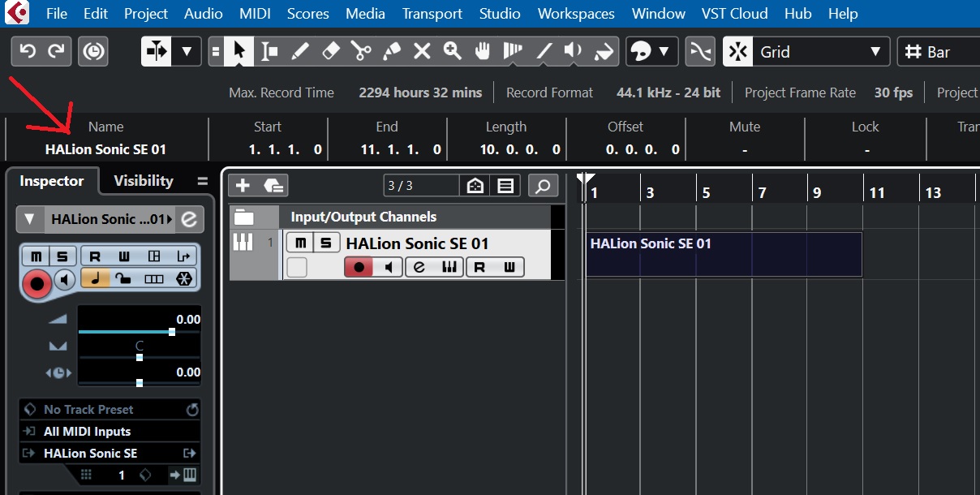
Task: Open Inspector setup menu beside Visibility tab
Action: click(202, 181)
